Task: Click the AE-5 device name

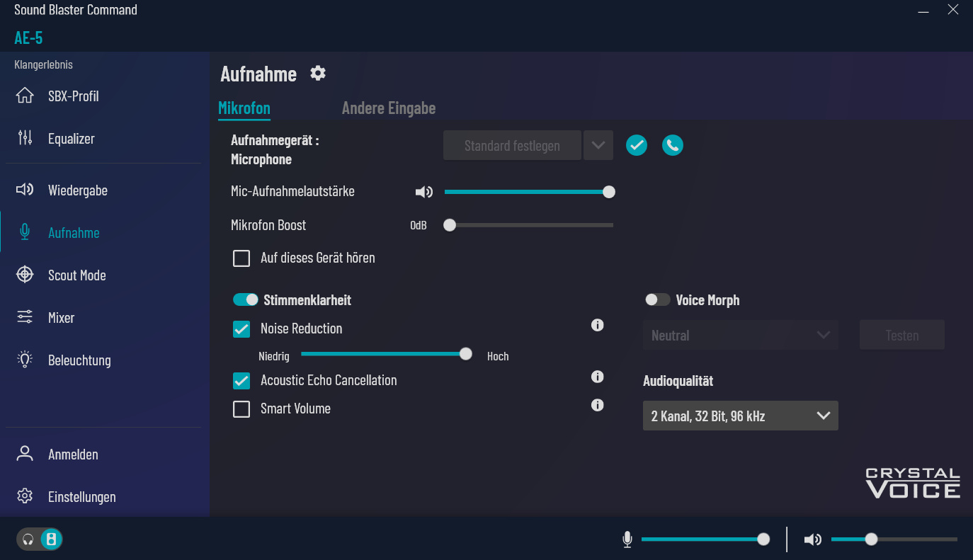Action: pyautogui.click(x=28, y=38)
